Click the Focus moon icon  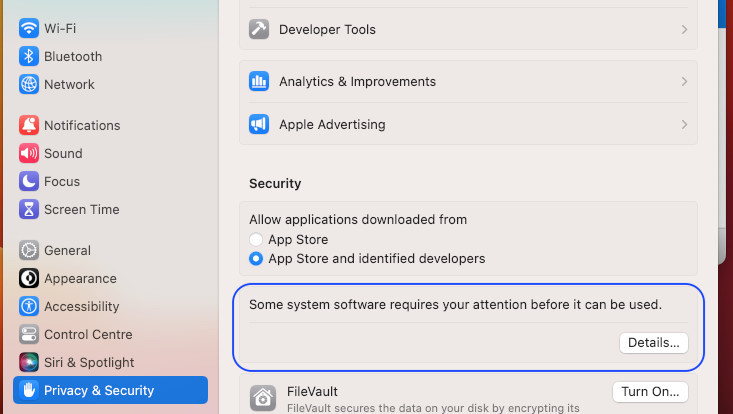[x=29, y=181]
